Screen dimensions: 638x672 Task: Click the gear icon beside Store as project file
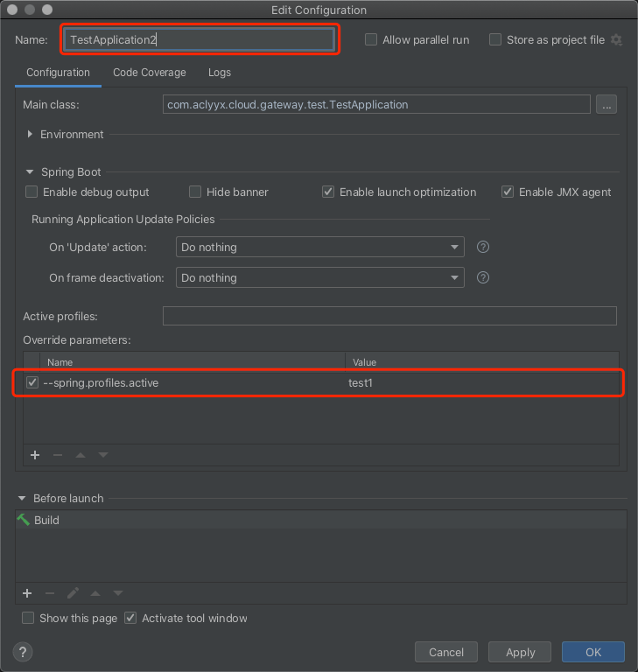(x=616, y=40)
